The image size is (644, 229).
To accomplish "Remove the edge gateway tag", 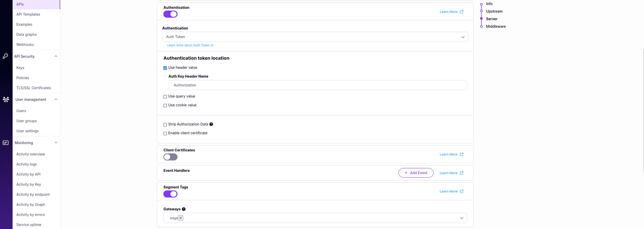I will coord(181,218).
